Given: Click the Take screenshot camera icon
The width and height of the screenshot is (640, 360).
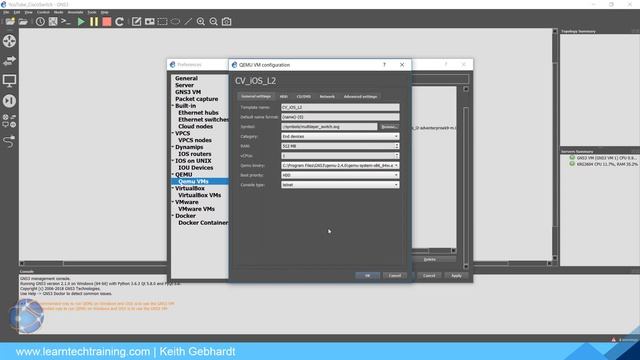Looking at the screenshot, I should (227, 22).
